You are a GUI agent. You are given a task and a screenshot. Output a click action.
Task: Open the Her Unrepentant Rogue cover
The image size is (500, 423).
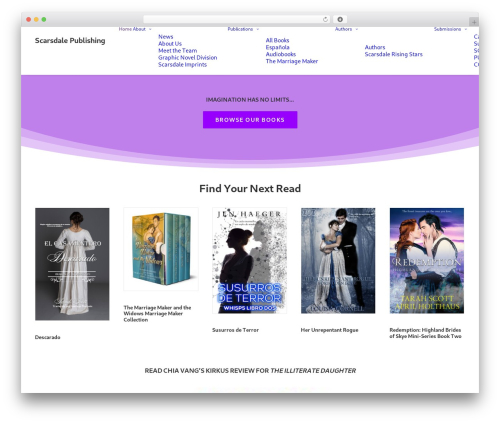pyautogui.click(x=338, y=261)
